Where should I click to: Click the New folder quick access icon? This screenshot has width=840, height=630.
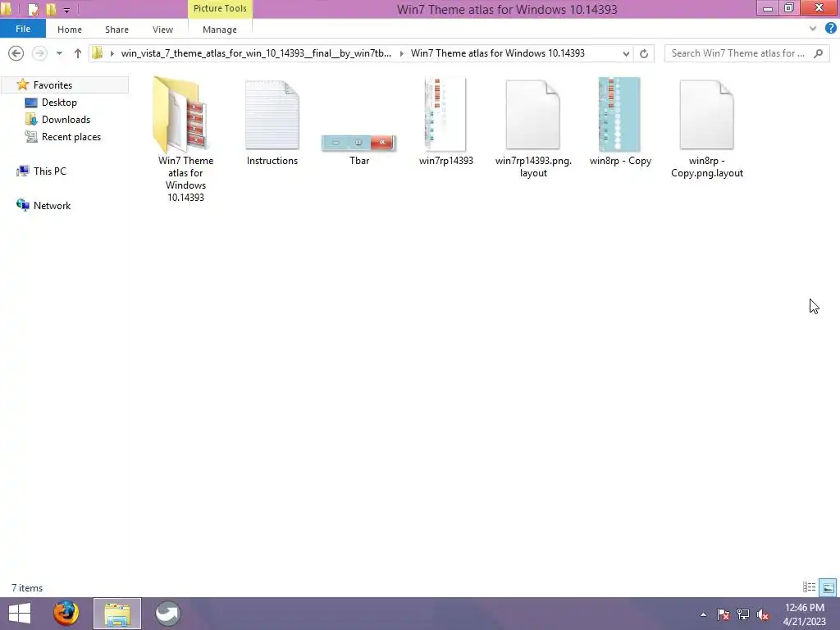tap(51, 9)
